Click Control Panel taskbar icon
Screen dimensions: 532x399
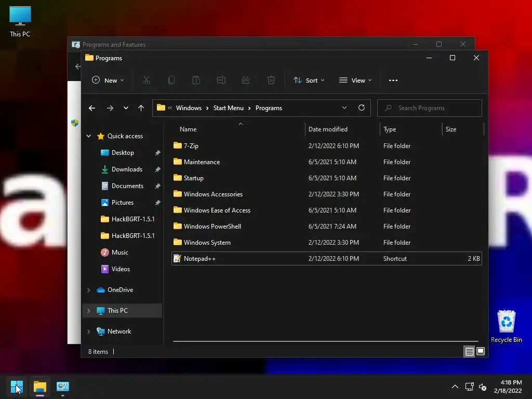point(63,387)
